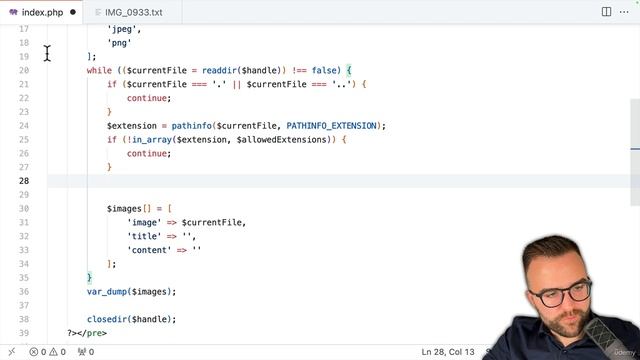This screenshot has height=360, width=640.
Task: Click line number 36 in gutter
Action: click(x=24, y=291)
